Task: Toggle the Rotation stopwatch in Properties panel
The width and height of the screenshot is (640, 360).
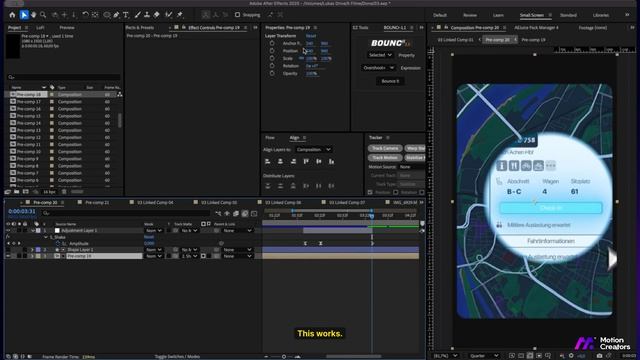Action: (272, 66)
